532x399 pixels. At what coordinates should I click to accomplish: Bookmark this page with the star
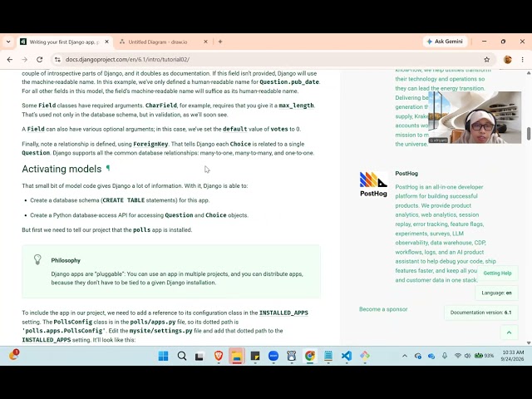click(x=486, y=59)
